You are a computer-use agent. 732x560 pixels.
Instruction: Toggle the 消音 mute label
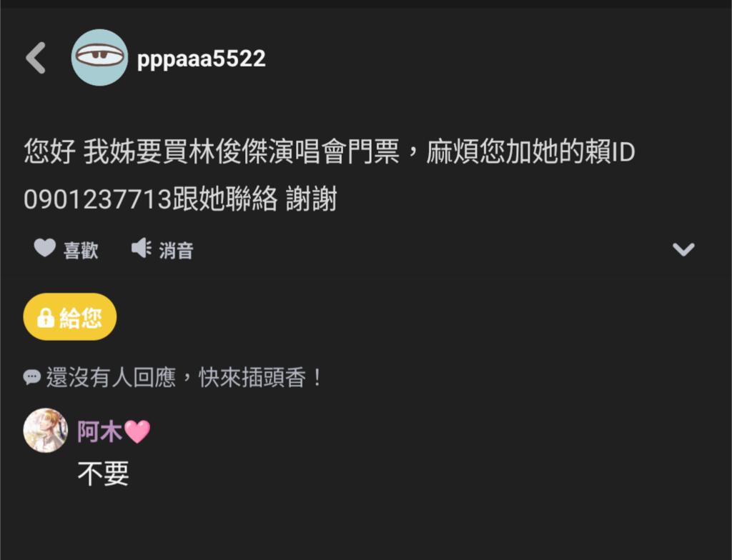[176, 251]
